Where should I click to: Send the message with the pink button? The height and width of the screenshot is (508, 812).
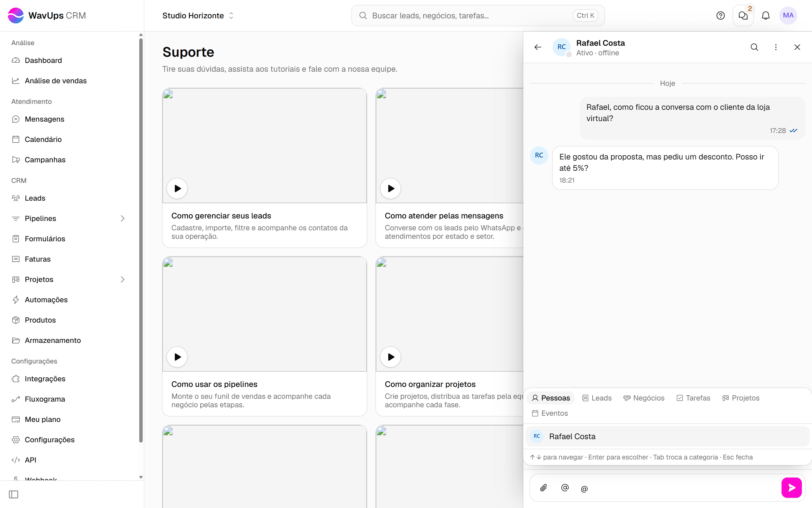tap(791, 487)
